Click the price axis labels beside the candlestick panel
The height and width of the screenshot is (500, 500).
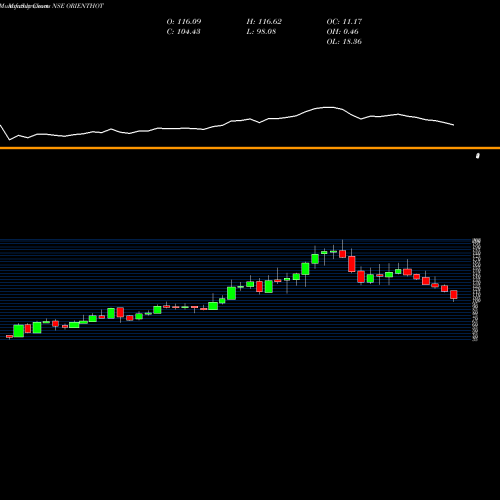(476, 289)
